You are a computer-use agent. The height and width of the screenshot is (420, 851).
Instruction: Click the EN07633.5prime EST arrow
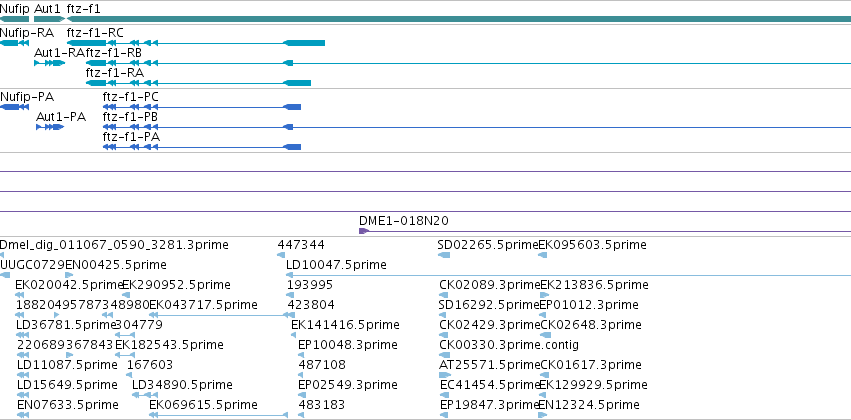(x=22, y=415)
